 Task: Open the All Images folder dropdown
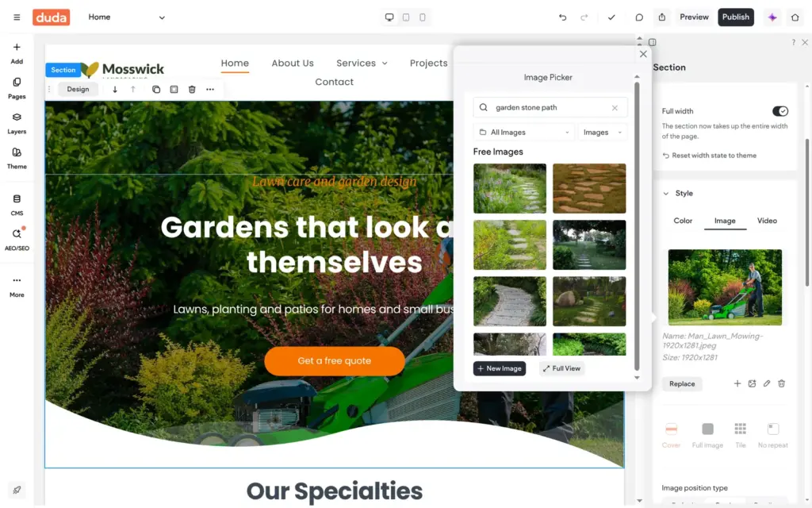pos(523,133)
